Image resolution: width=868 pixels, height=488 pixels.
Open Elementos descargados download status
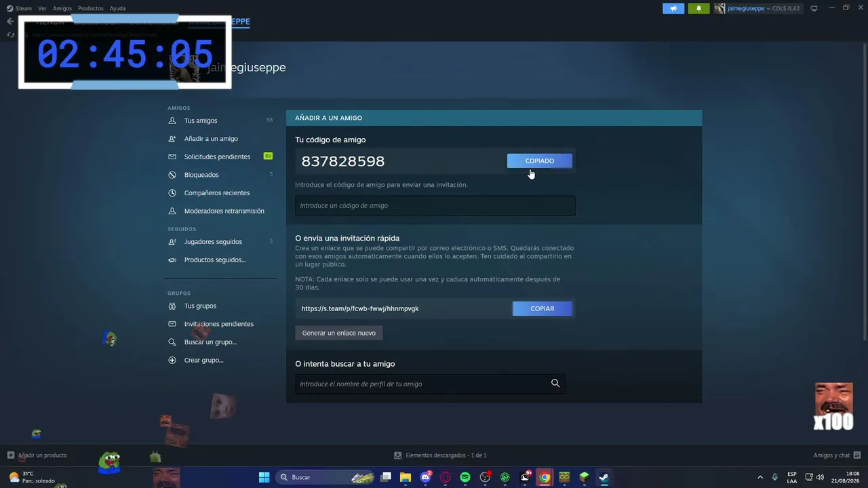(441, 455)
